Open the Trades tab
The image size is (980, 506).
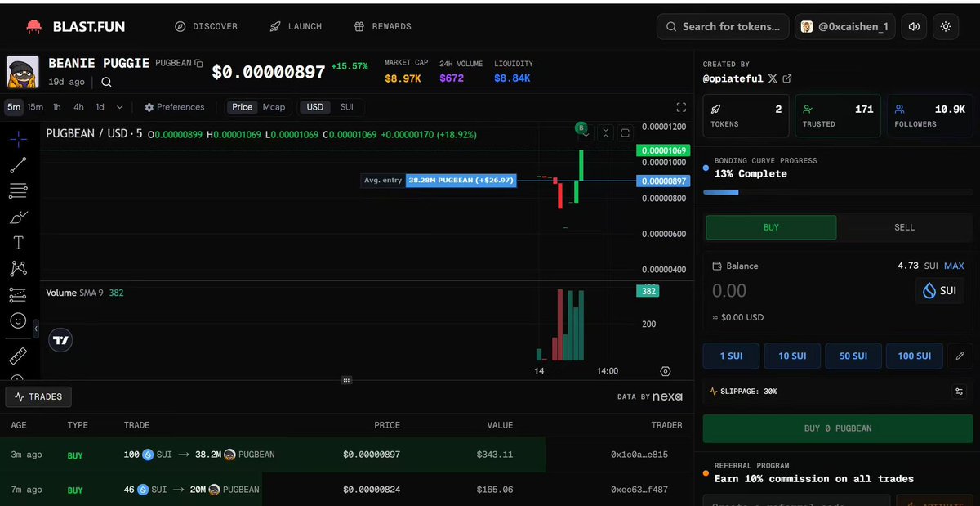point(38,397)
